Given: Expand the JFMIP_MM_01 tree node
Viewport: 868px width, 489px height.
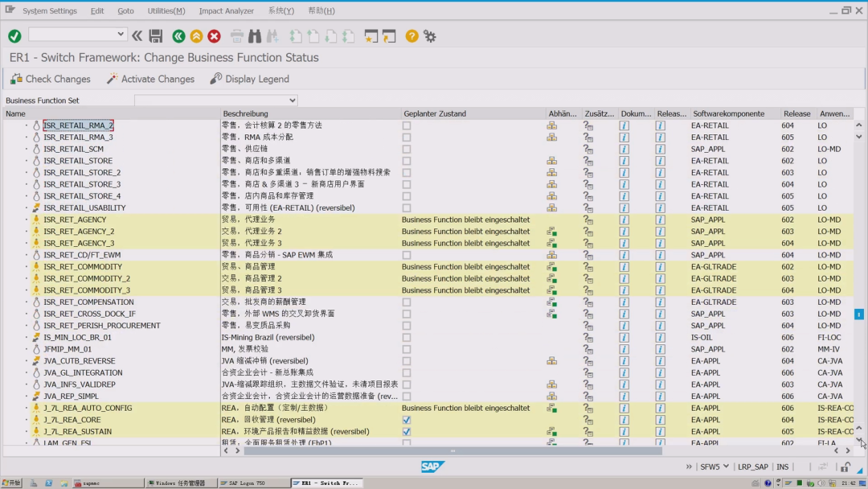Looking at the screenshot, I should 26,349.
